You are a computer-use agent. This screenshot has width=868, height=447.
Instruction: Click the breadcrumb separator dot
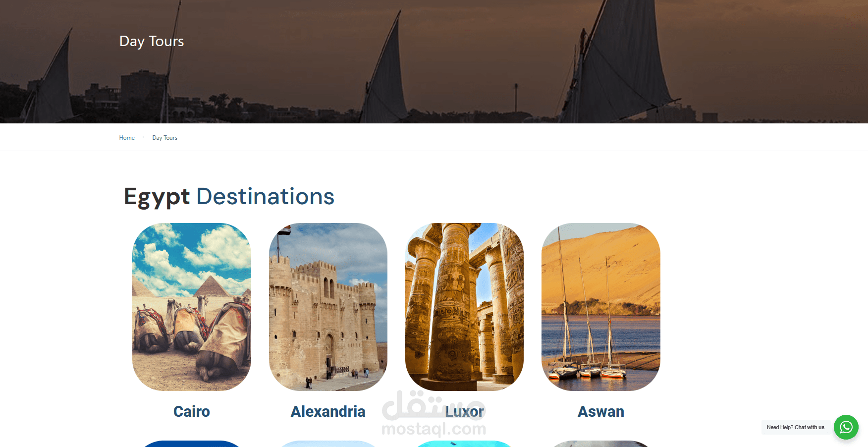pyautogui.click(x=143, y=137)
